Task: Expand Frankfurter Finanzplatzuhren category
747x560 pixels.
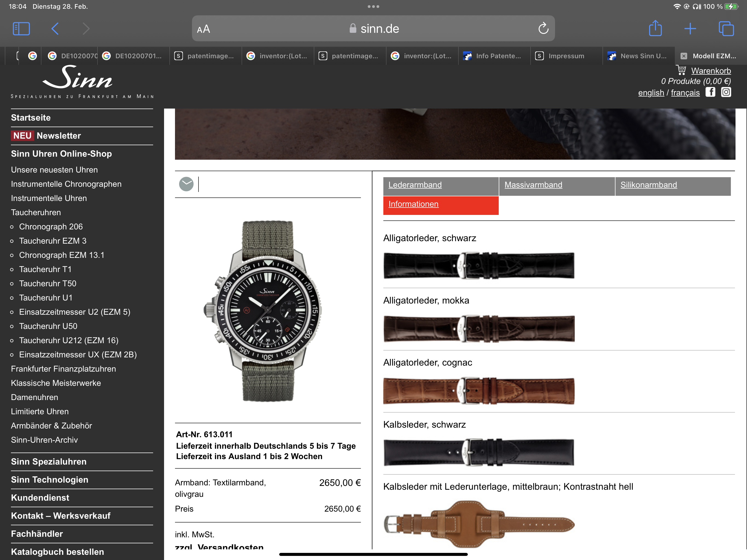Action: click(x=63, y=369)
